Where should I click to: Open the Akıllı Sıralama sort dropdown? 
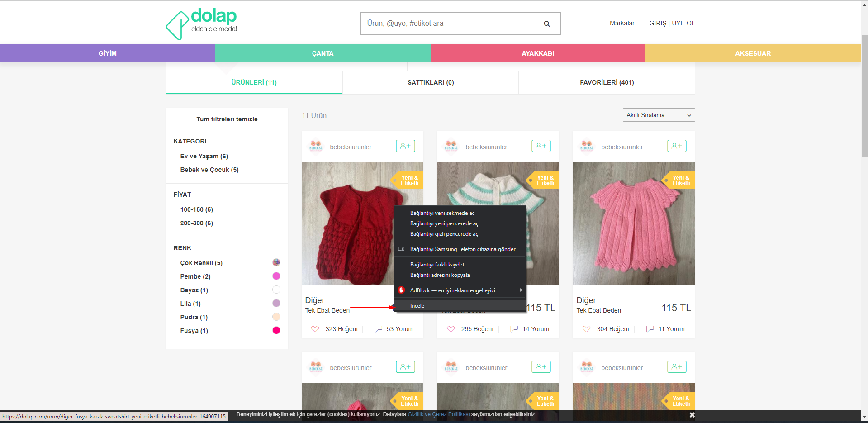pyautogui.click(x=659, y=115)
